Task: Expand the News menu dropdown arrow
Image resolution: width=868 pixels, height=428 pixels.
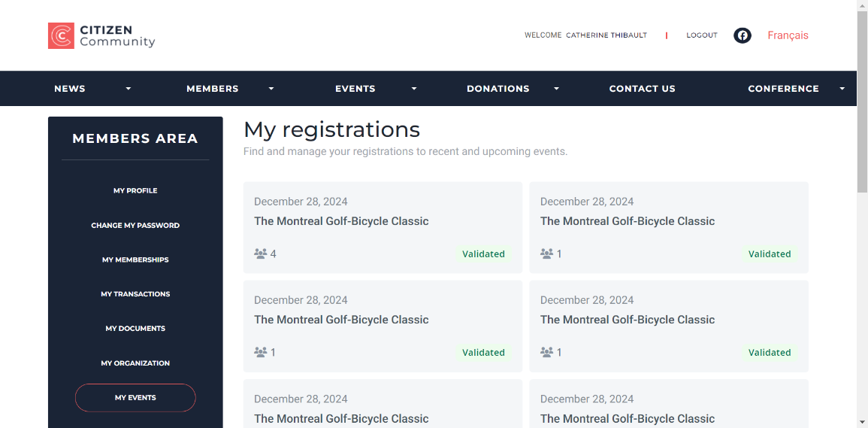Action: coord(129,89)
